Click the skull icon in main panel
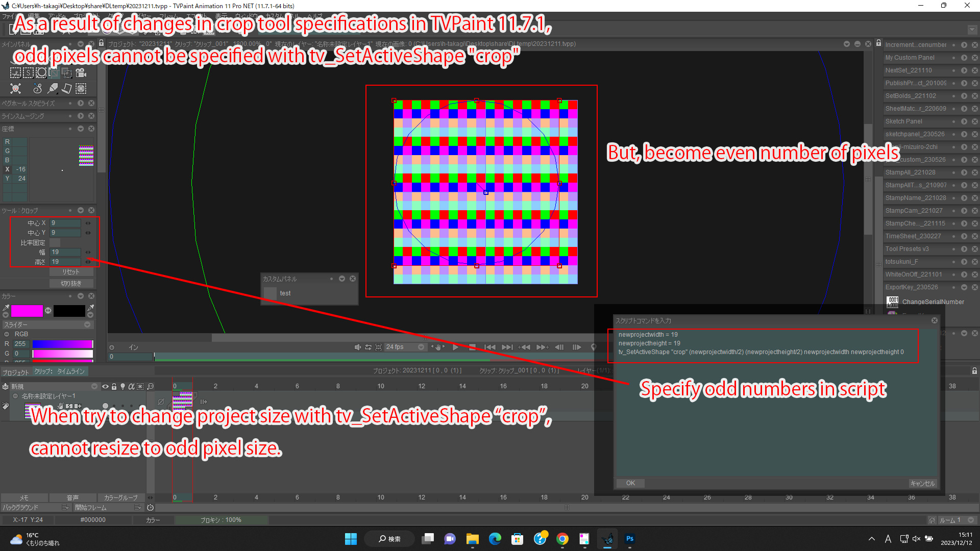Image resolution: width=980 pixels, height=551 pixels. pos(16,89)
